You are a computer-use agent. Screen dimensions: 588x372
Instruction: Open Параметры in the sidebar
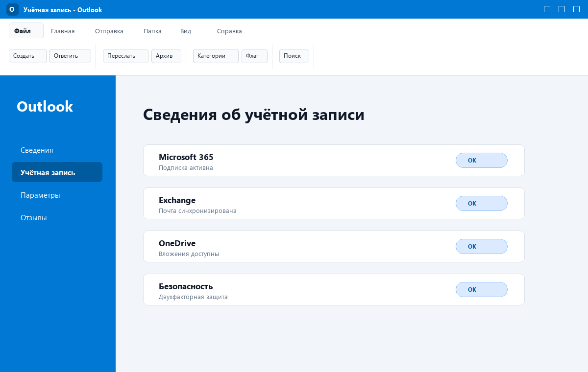click(x=57, y=195)
